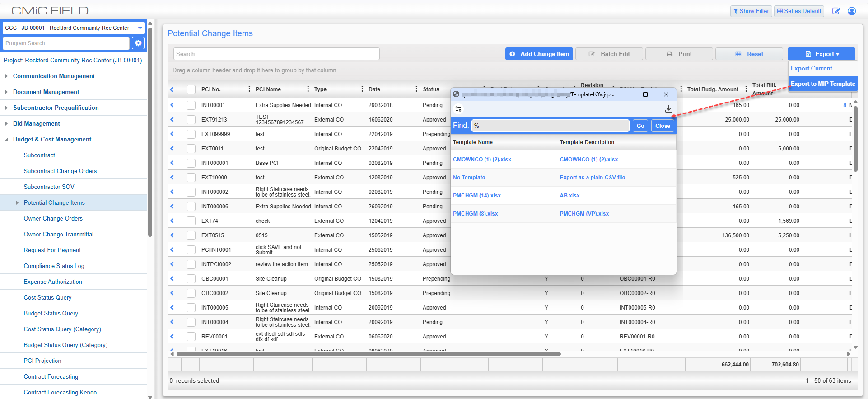
Task: Expand Communication Management tree node
Action: click(6, 76)
